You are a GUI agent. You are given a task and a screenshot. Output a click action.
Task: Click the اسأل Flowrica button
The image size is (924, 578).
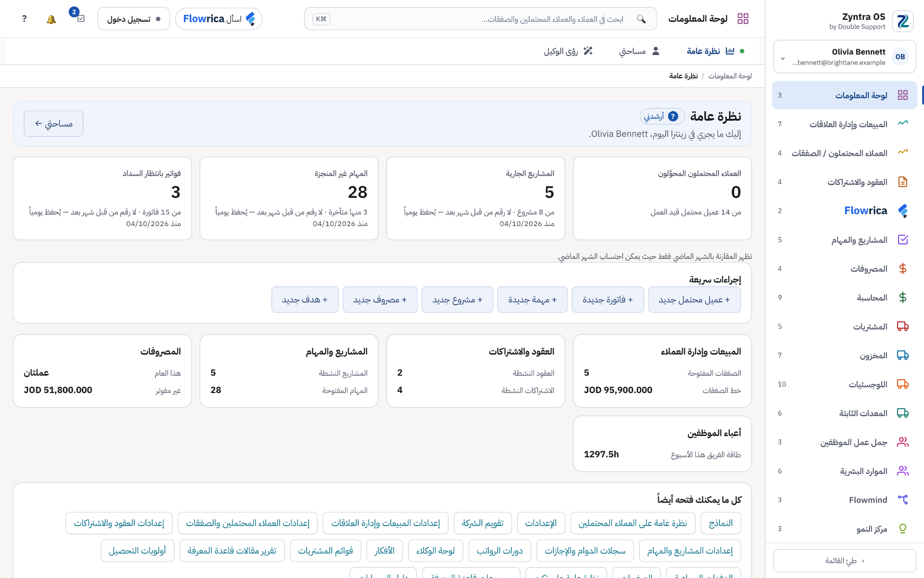coord(219,19)
